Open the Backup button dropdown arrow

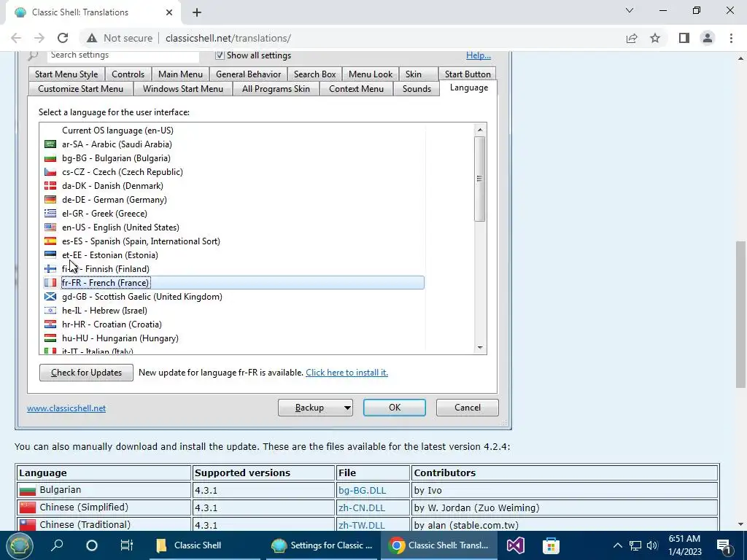pos(347,408)
